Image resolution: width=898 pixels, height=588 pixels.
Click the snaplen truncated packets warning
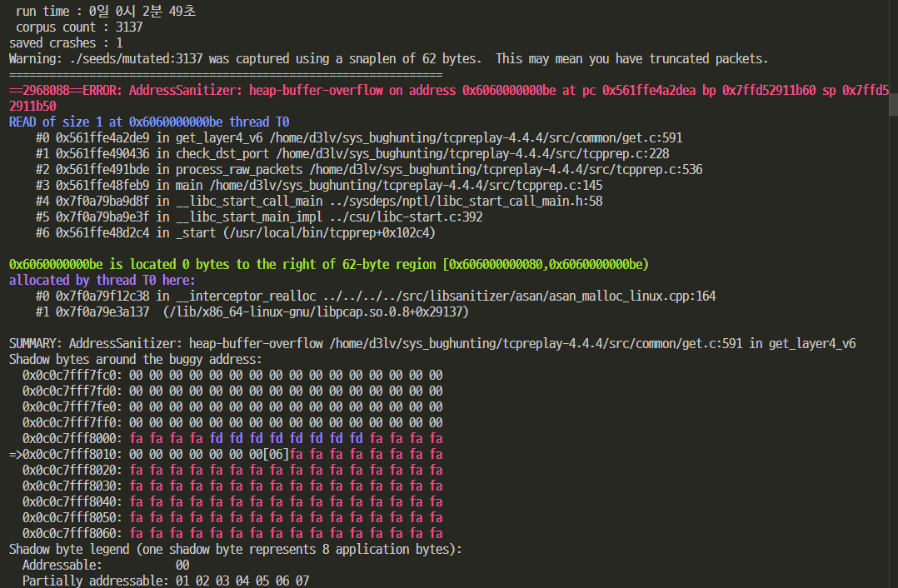click(x=388, y=59)
